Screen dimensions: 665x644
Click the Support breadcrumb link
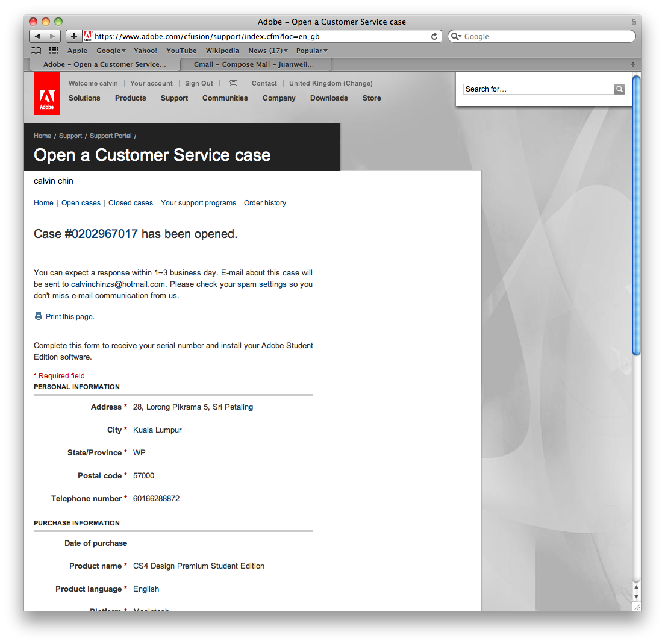pos(70,136)
